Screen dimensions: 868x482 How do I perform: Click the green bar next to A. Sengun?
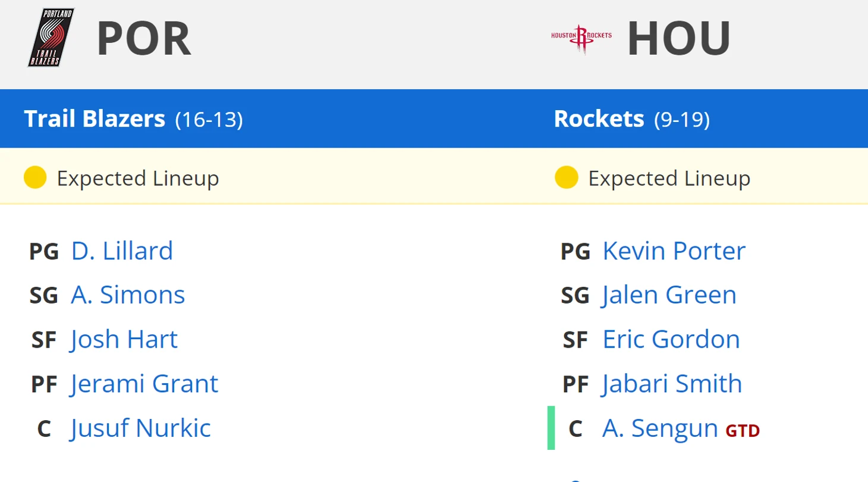pyautogui.click(x=551, y=428)
